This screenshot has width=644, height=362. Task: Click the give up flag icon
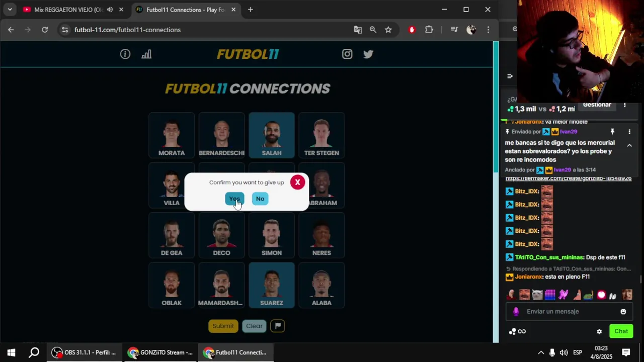[x=278, y=326]
